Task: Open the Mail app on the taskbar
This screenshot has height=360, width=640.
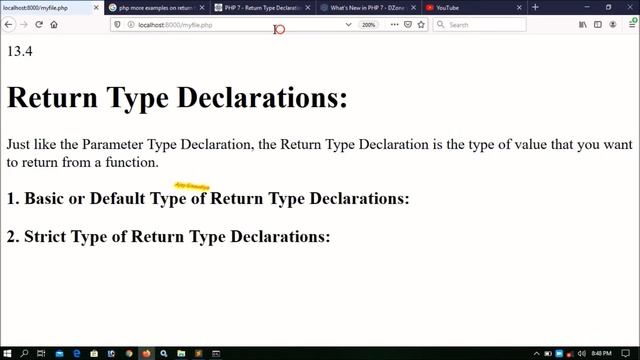Action: (x=59, y=353)
